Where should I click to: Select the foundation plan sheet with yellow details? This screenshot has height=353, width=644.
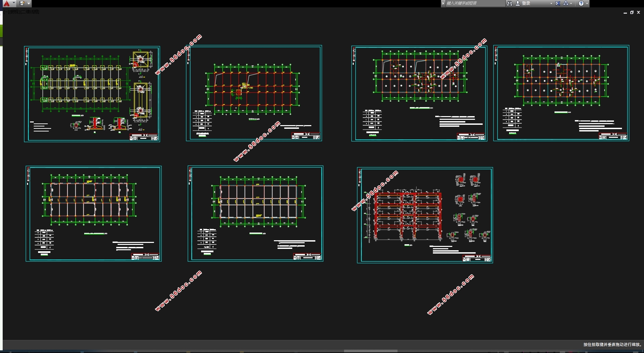[x=92, y=94]
